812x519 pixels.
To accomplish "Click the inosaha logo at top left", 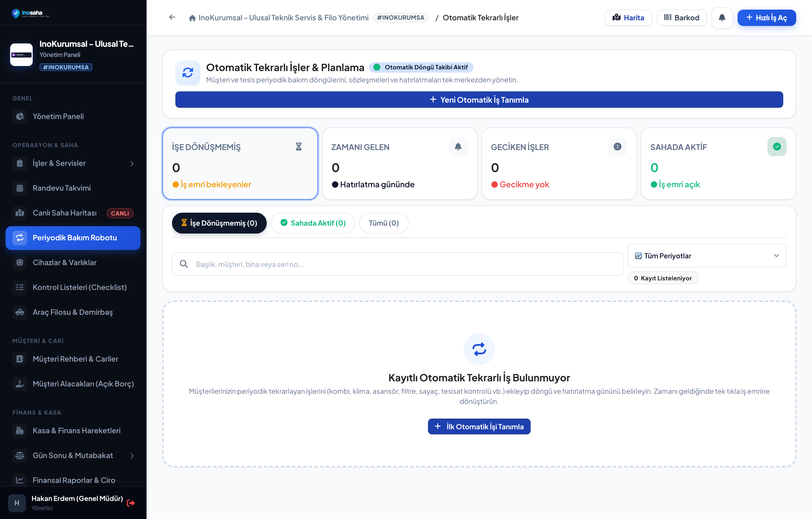I will (x=30, y=14).
